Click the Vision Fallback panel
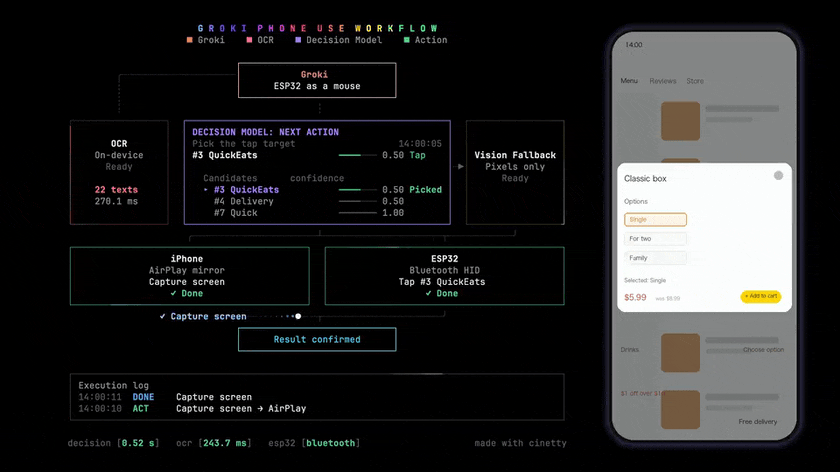Viewport: 840px width, 472px height. [x=515, y=173]
